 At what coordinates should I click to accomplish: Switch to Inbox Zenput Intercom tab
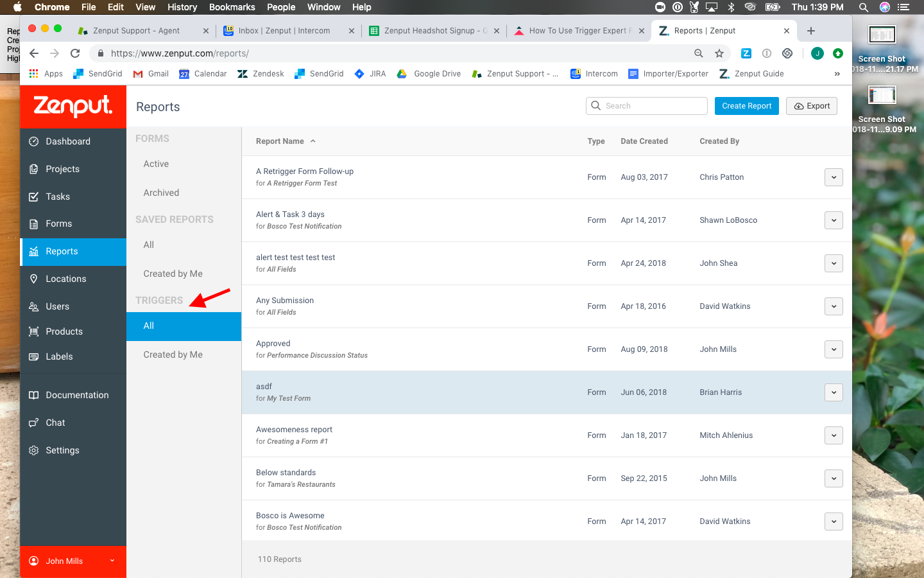(x=289, y=31)
